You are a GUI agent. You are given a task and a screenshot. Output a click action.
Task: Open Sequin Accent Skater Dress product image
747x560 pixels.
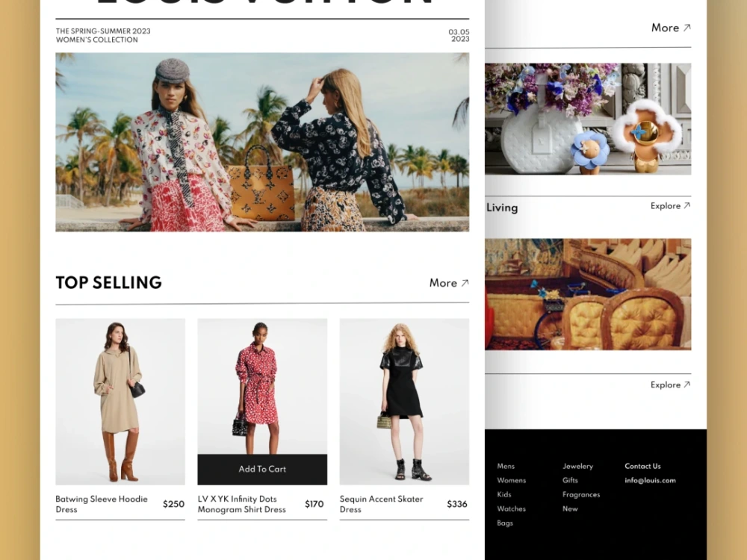coord(404,402)
